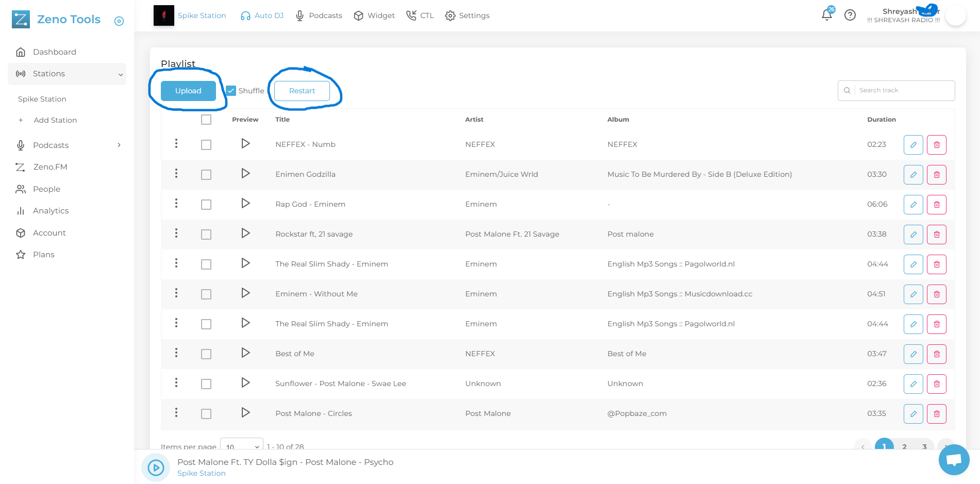Open the Auto DJ tab

262,15
